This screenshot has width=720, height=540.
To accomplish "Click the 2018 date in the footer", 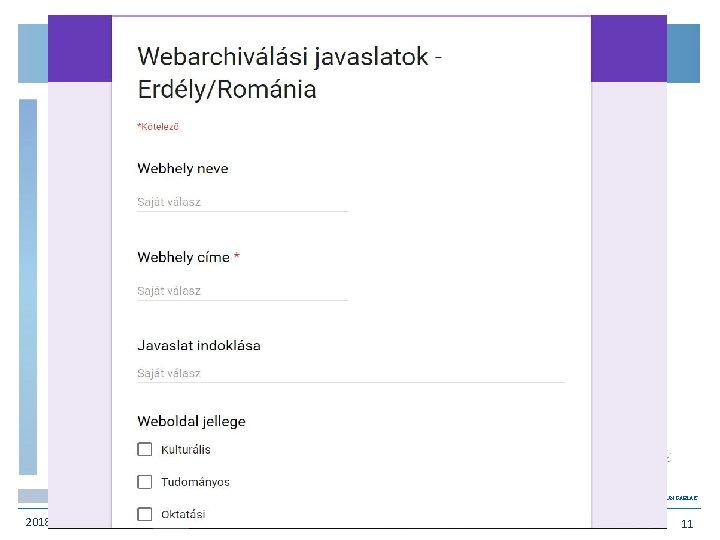I will click(37, 523).
